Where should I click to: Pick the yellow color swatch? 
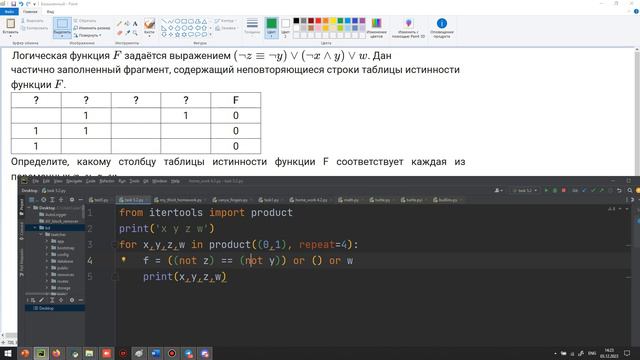[x=333, y=21]
